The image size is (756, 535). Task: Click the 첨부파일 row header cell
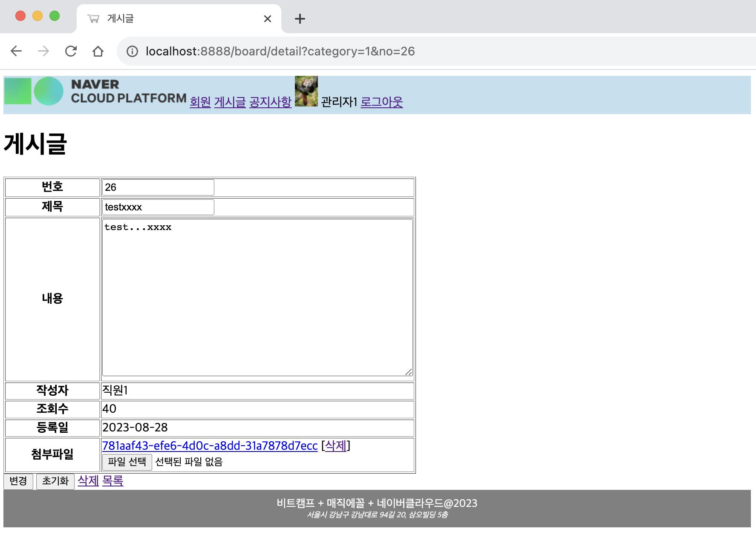coord(52,455)
